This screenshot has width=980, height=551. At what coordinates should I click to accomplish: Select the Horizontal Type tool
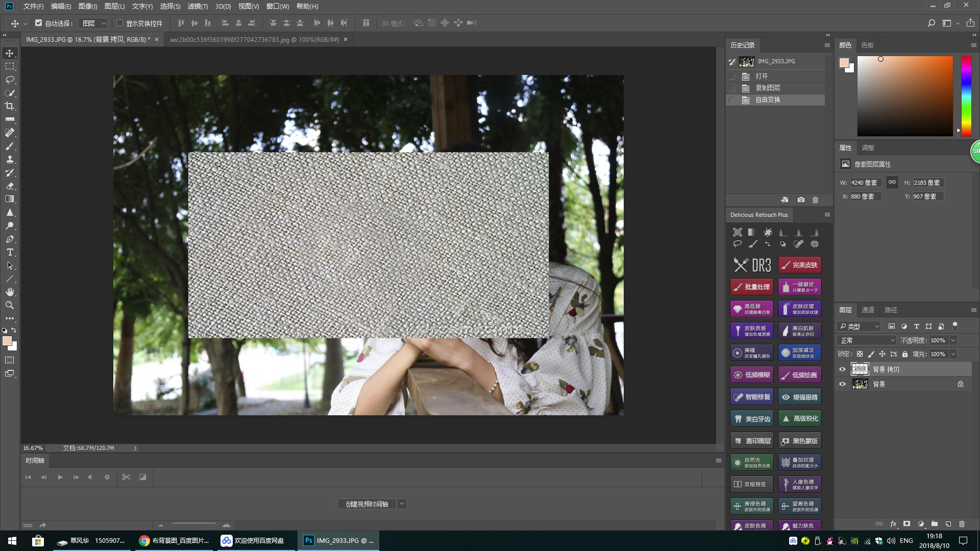(10, 252)
